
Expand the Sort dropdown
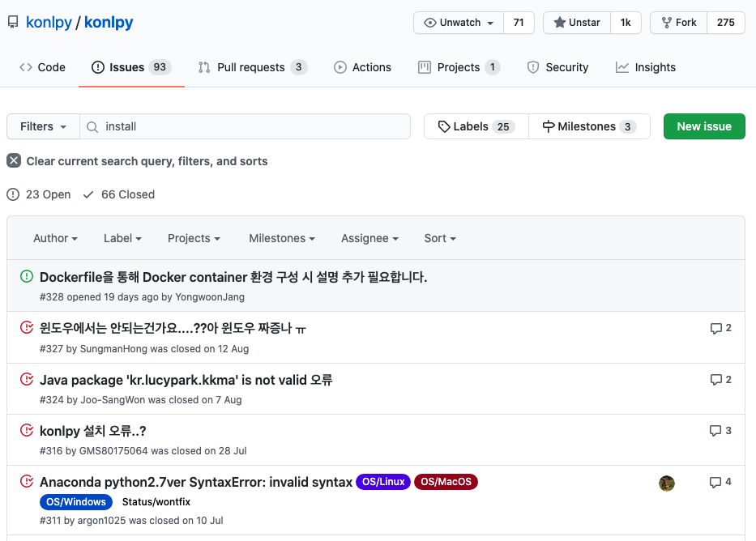pos(440,238)
